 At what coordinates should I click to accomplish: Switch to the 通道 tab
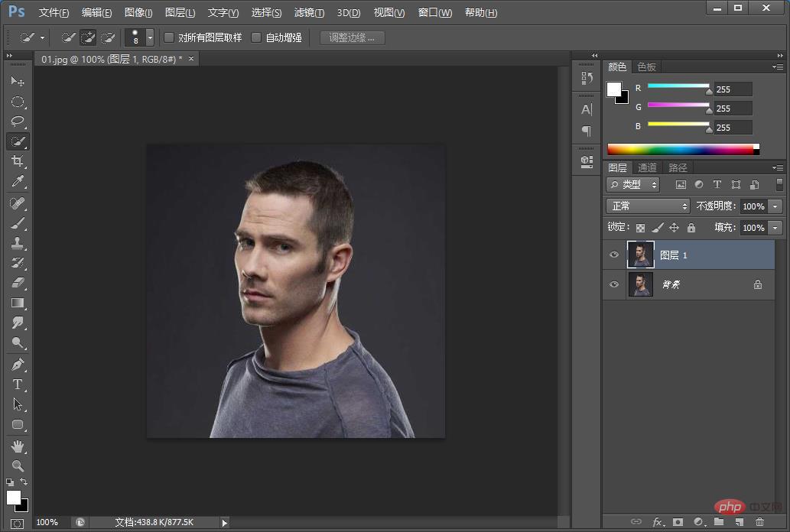point(647,167)
